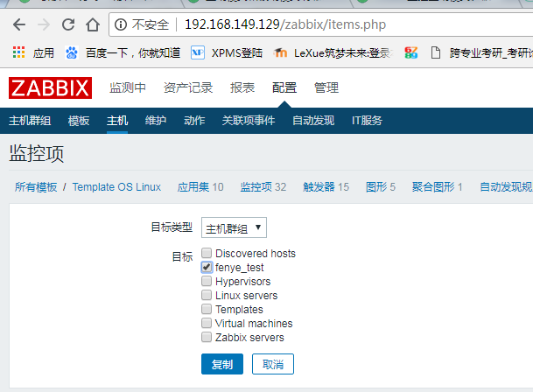Go to 模板 submenu

(79, 121)
